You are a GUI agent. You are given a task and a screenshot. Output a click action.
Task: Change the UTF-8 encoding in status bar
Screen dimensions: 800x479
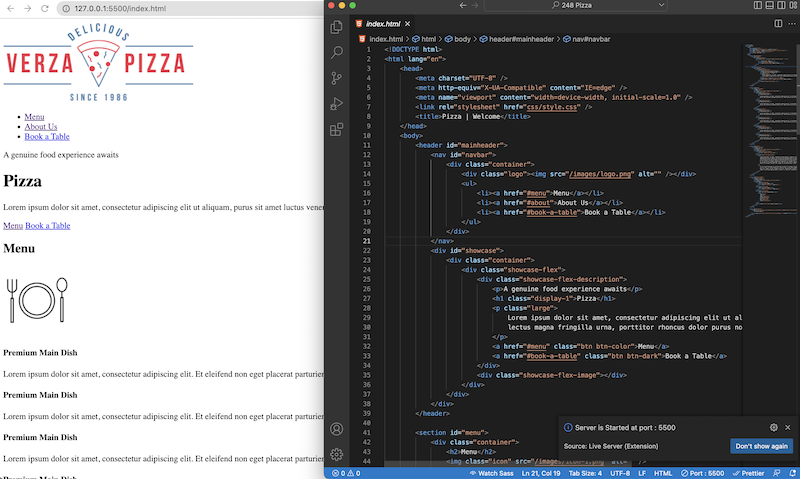click(x=620, y=473)
